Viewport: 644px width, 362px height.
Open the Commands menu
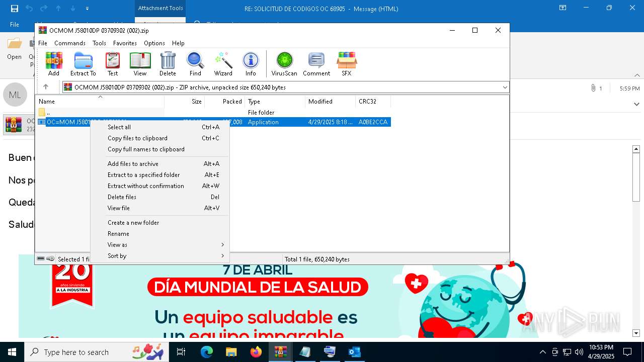pos(70,43)
